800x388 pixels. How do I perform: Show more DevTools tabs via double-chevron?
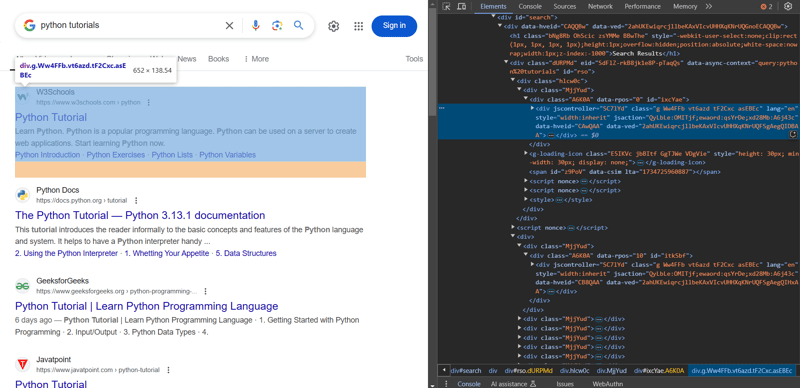709,7
